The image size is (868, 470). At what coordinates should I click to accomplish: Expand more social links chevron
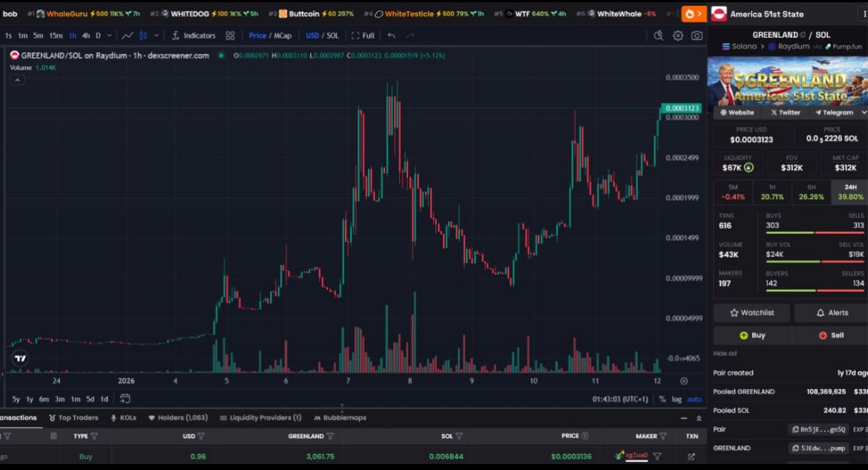tap(864, 113)
